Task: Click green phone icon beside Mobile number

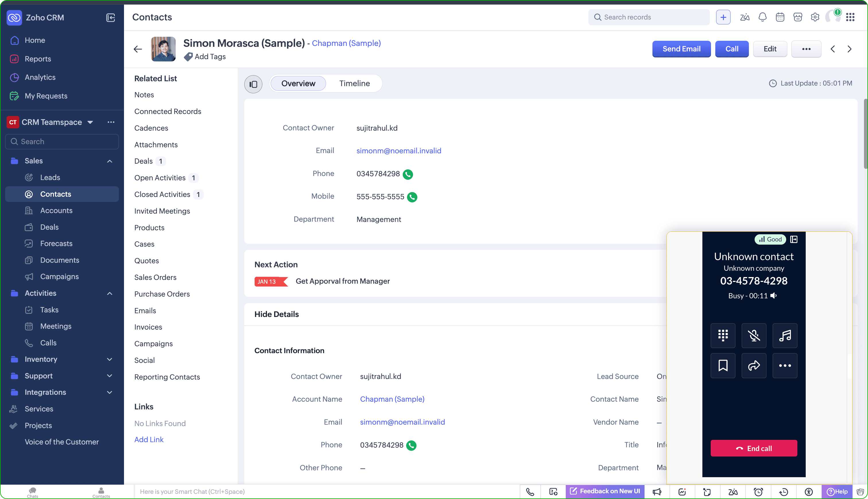Action: click(412, 197)
